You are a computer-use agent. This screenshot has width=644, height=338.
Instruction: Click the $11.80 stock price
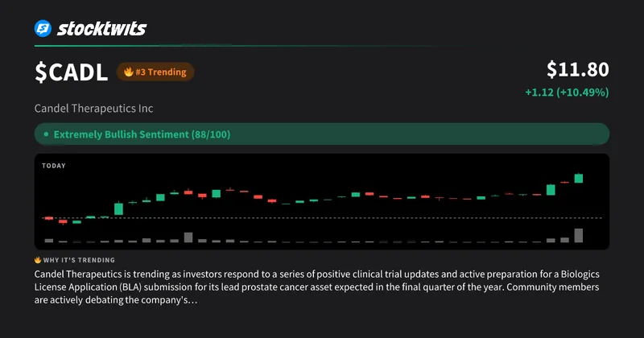coord(577,69)
